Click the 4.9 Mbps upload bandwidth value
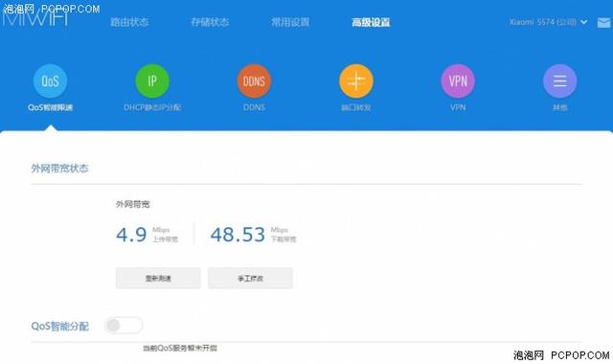This screenshot has height=364, width=613. click(x=131, y=235)
